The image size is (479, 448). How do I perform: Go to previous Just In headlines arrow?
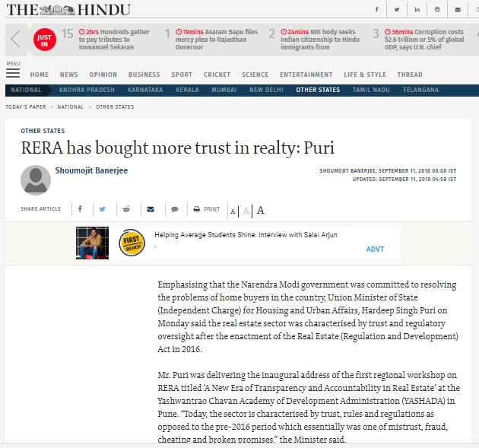click(x=15, y=39)
